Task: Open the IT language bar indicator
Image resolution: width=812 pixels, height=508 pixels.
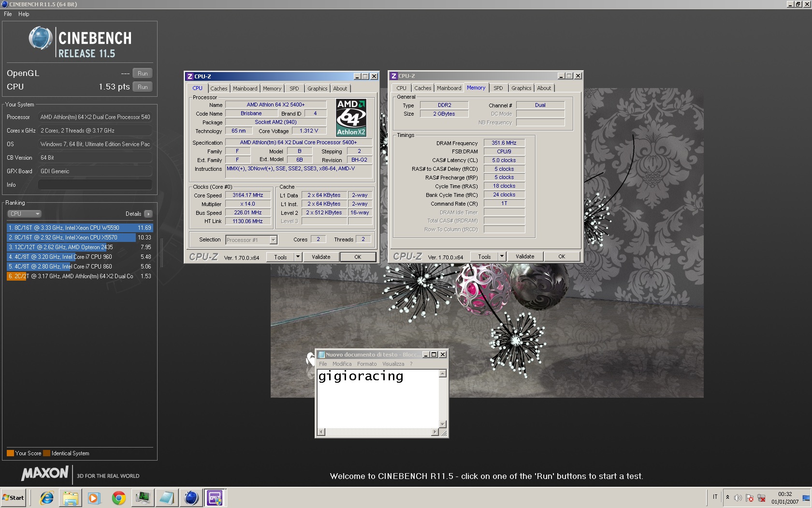Action: [x=715, y=497]
